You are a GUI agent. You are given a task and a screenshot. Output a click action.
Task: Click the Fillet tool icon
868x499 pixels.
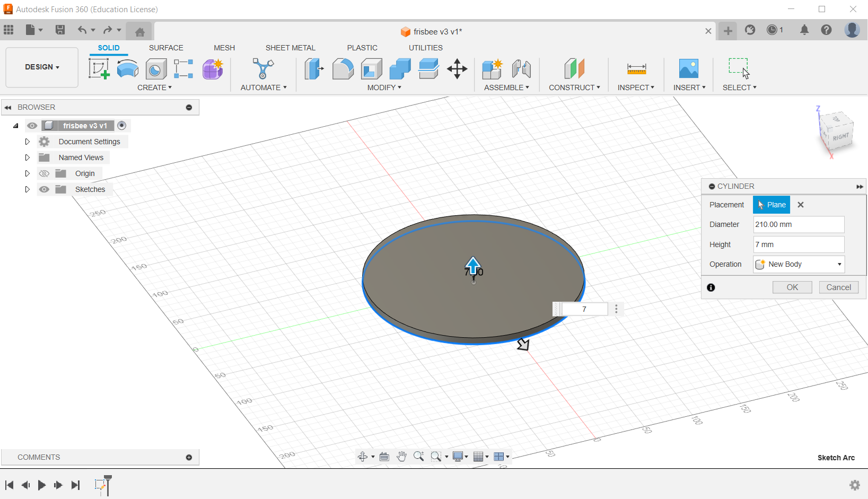pos(343,69)
